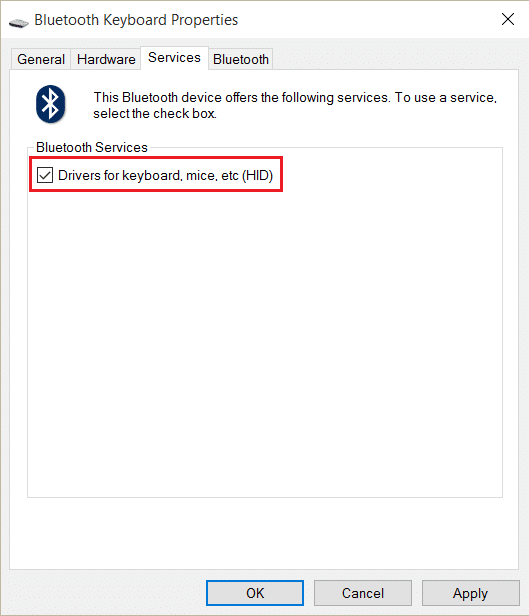
Task: Apply the service settings
Action: 470,593
